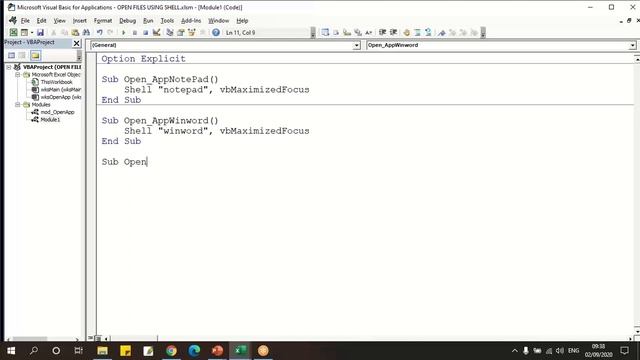The width and height of the screenshot is (640, 360).
Task: Open Properties Window toolbar icon
Action: [180, 32]
